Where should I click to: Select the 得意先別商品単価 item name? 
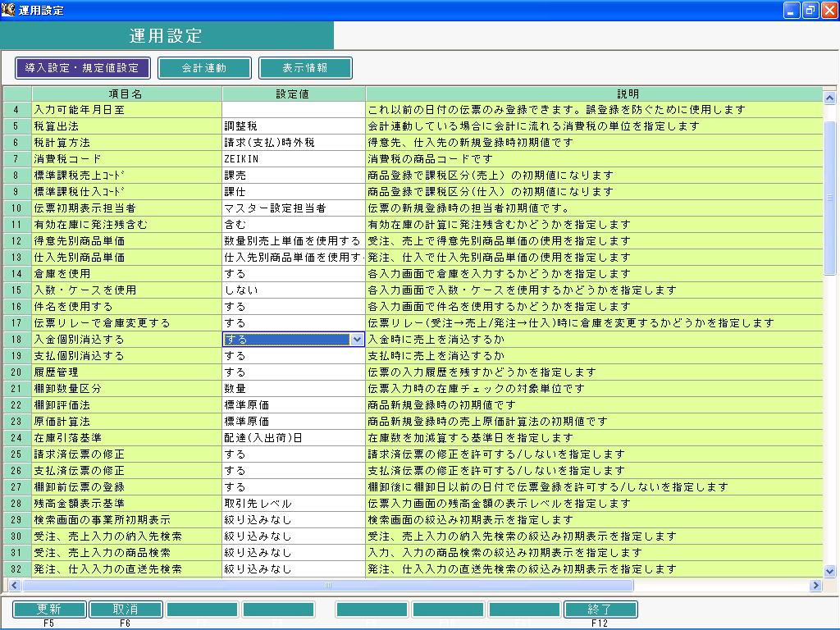(126, 241)
